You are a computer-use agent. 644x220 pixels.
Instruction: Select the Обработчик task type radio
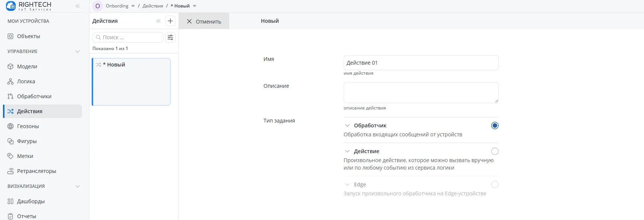tap(495, 126)
